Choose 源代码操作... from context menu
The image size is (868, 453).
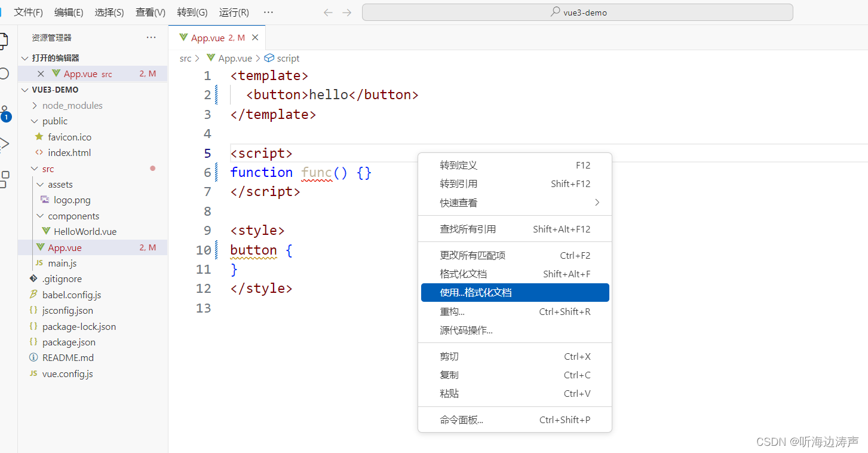[515, 330]
